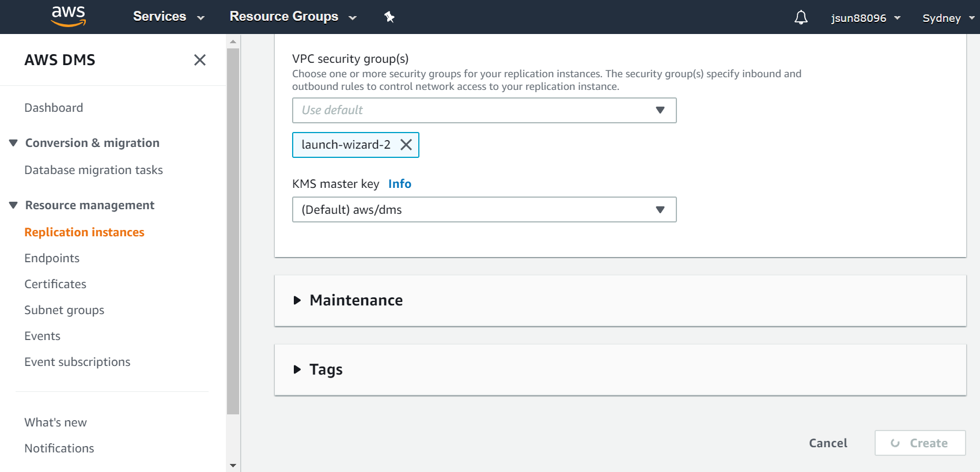Click the pin shortcut icon in header
The height and width of the screenshot is (472, 980).
(389, 17)
